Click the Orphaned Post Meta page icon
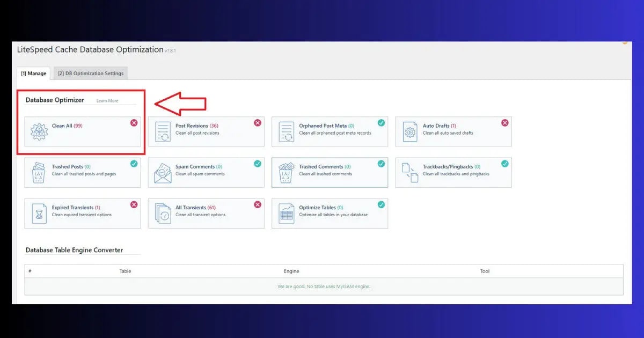Screen dimensions: 644x338 (286, 131)
